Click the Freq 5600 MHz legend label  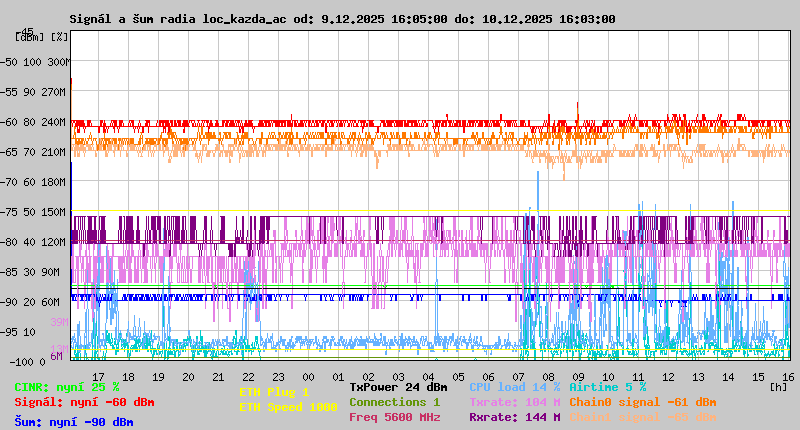click(394, 417)
